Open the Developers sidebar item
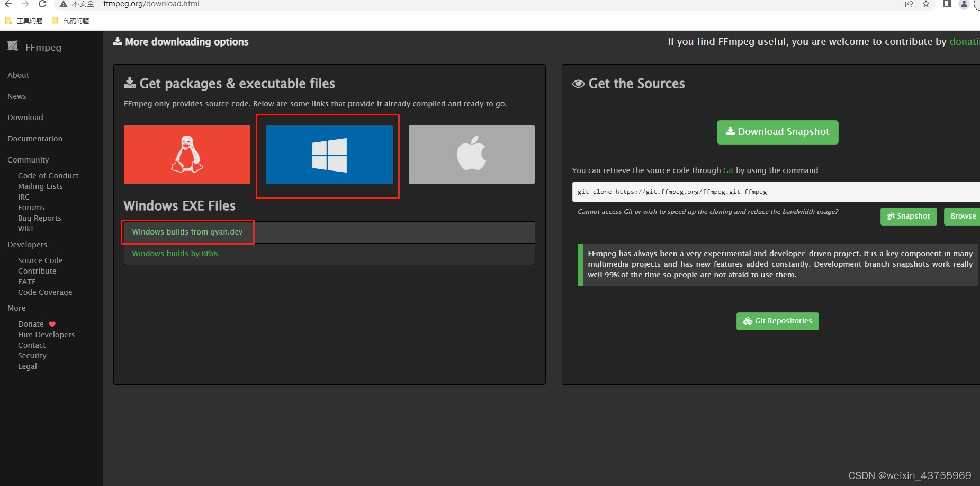This screenshot has width=980, height=486. point(27,245)
